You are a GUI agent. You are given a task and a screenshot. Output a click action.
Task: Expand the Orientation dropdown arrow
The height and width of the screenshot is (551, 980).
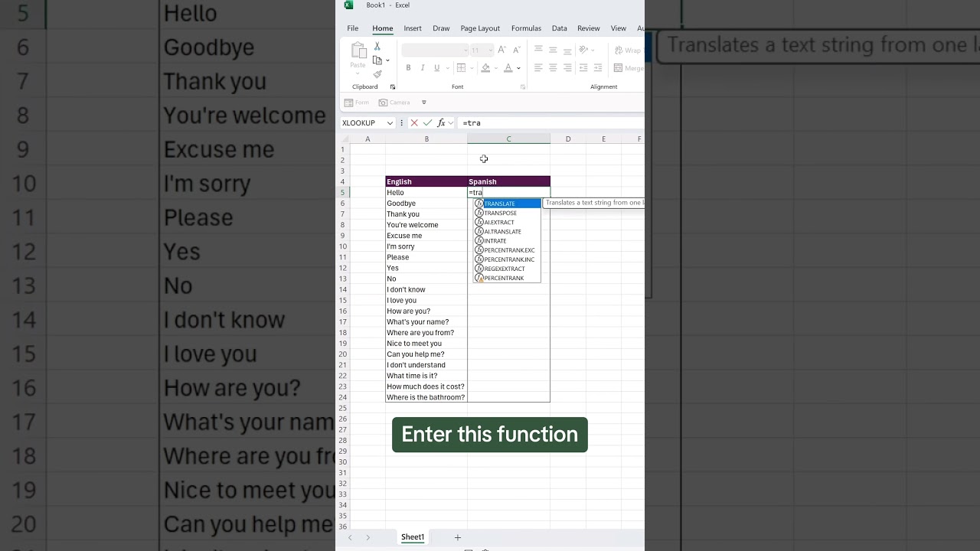pyautogui.click(x=593, y=51)
